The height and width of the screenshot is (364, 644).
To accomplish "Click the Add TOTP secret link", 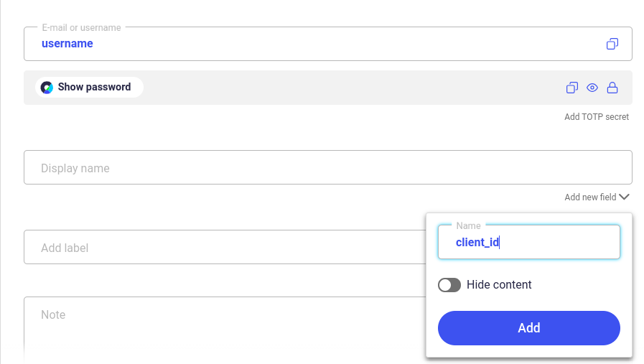I will [x=597, y=117].
